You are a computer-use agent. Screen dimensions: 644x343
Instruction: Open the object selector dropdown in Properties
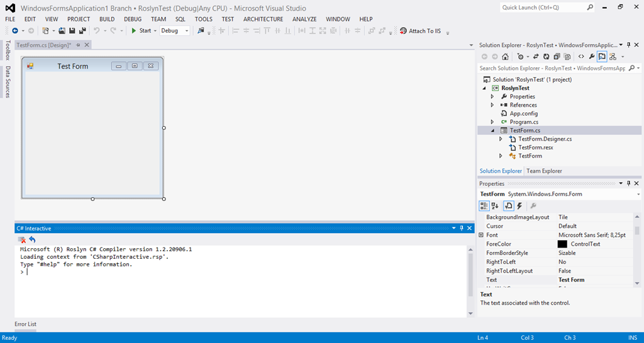point(639,194)
